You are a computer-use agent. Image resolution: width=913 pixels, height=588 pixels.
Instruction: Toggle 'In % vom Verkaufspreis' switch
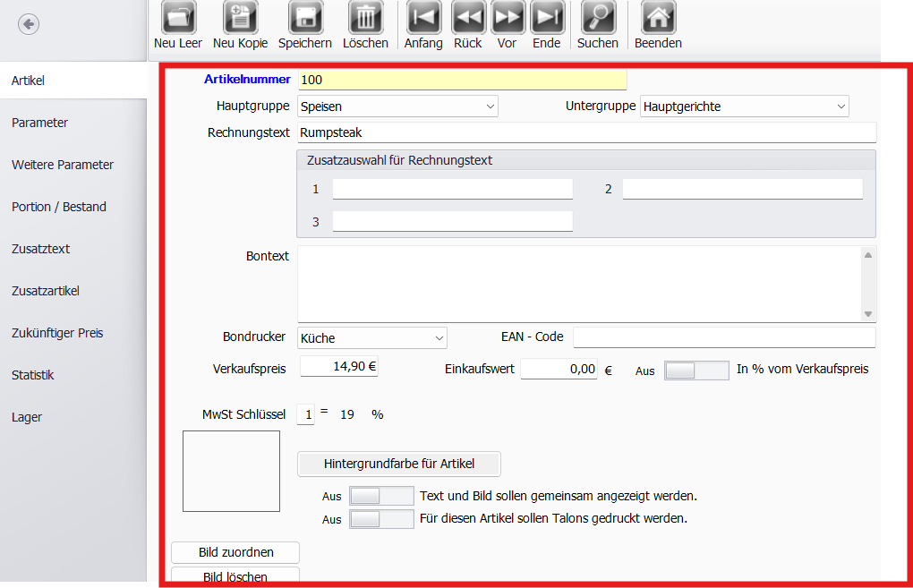pyautogui.click(x=696, y=371)
